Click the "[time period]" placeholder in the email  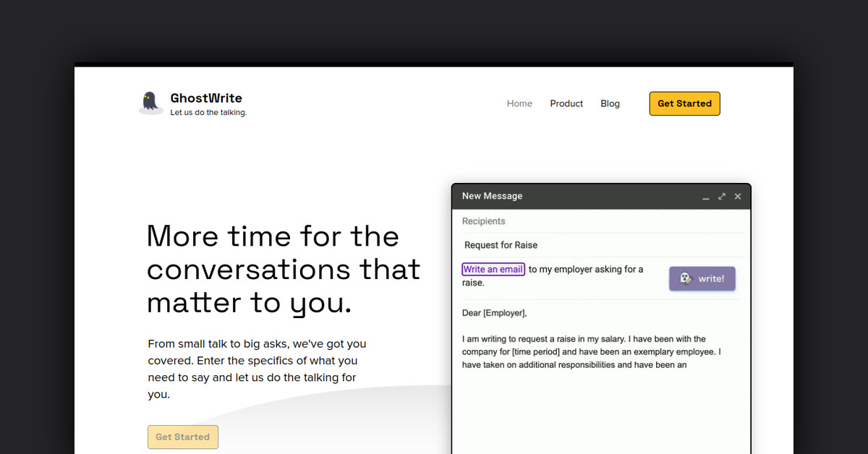coord(535,352)
